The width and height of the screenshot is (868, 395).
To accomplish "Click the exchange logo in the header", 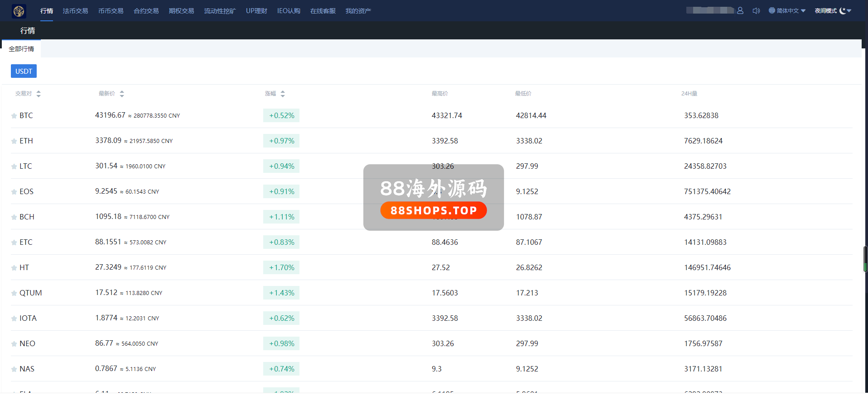I will pyautogui.click(x=19, y=11).
